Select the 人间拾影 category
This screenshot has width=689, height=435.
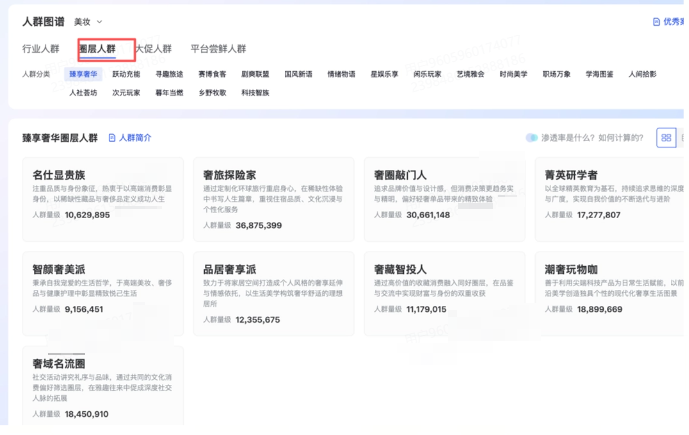coord(642,74)
